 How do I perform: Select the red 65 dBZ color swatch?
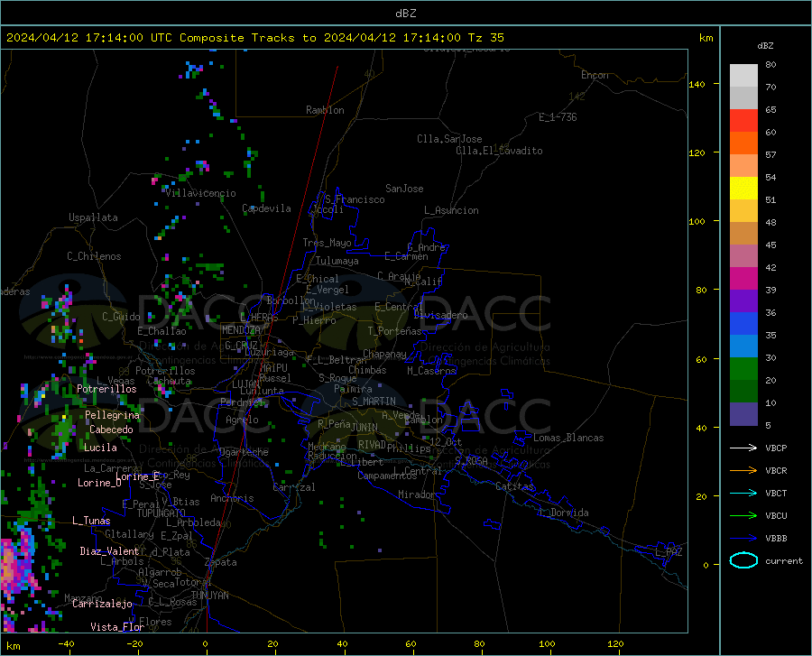[743, 120]
